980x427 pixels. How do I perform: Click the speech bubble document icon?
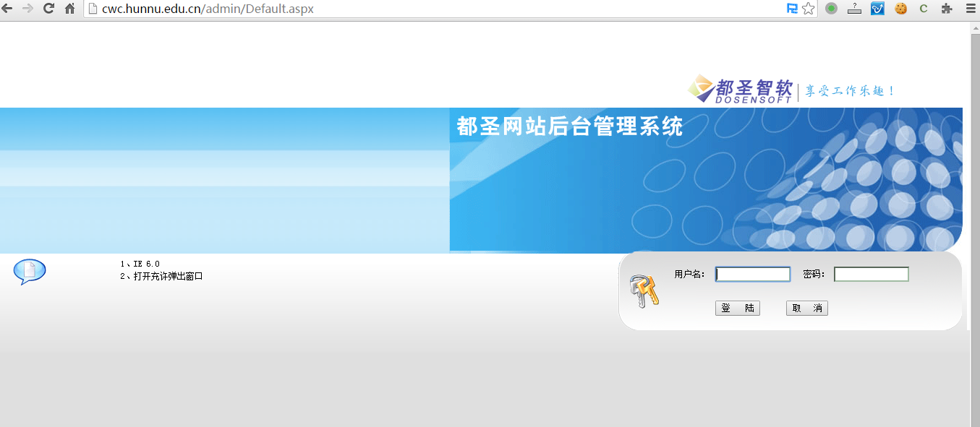coord(30,272)
